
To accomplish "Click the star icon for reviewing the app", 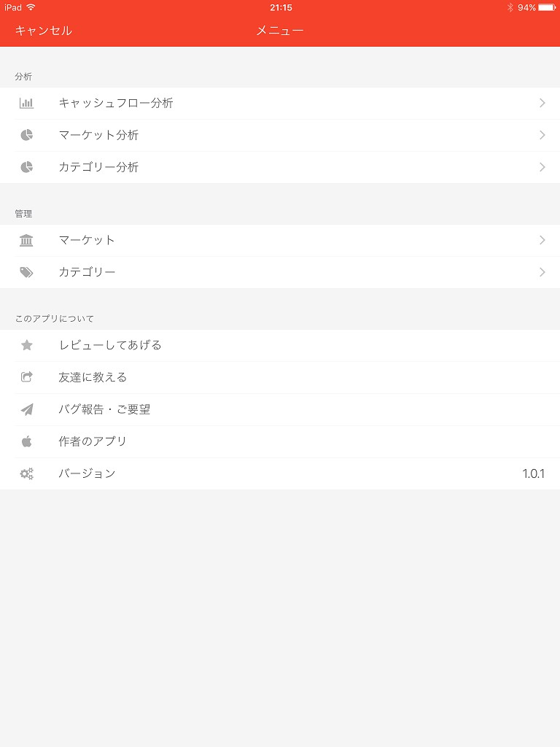I will tap(26, 345).
